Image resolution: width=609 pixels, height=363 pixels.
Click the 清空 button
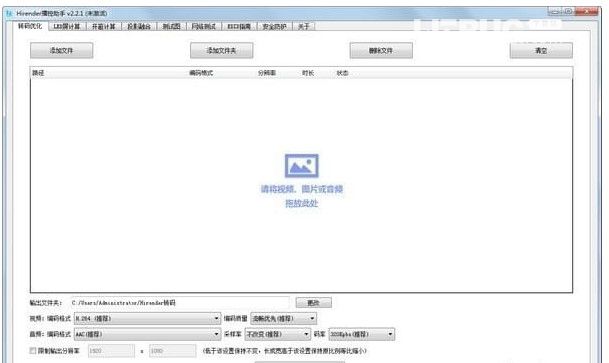pos(541,50)
